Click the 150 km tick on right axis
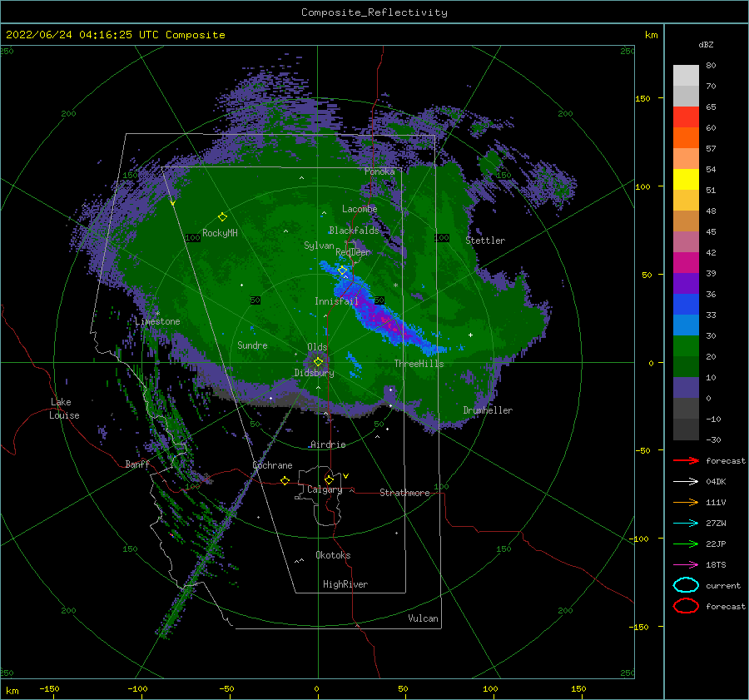This screenshot has height=700, width=749. [642, 98]
